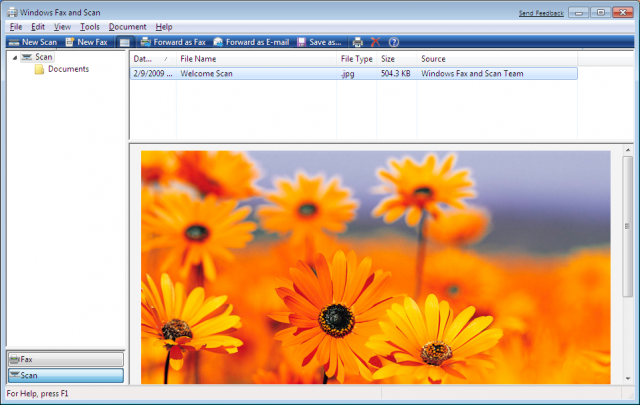The image size is (640, 405).
Task: Minimize the Windows Fax and Scan window
Action: (579, 13)
